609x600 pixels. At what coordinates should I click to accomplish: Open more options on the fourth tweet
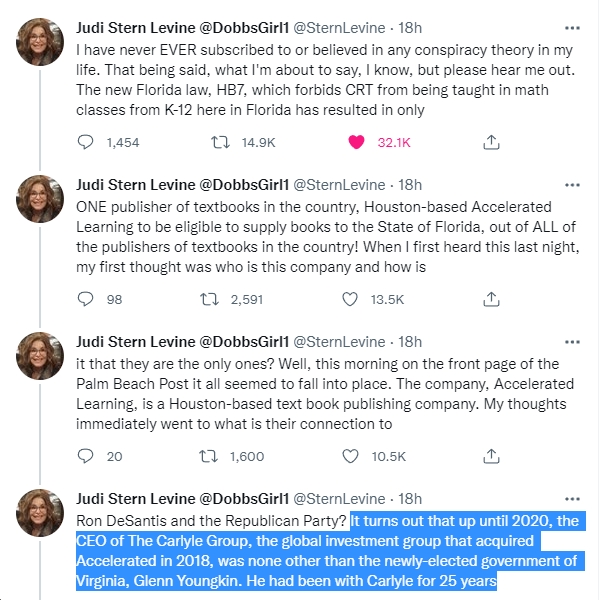pos(572,499)
